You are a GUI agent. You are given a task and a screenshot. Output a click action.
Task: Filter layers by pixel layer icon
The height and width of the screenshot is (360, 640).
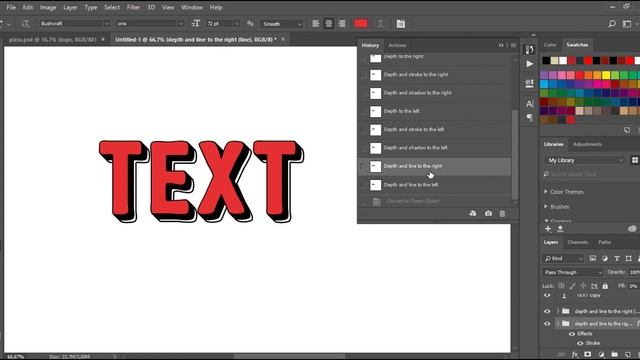[593, 258]
